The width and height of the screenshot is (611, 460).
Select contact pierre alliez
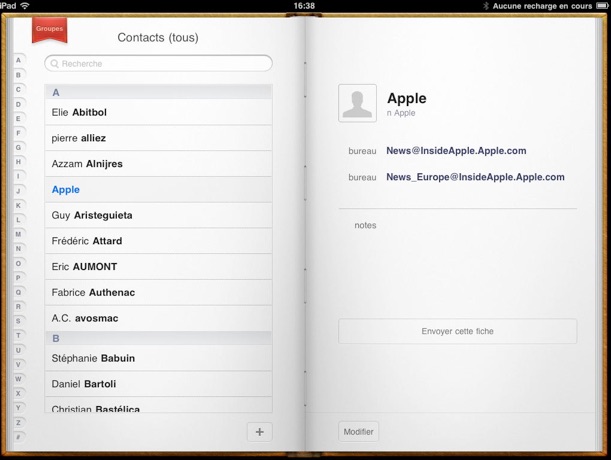pos(158,138)
